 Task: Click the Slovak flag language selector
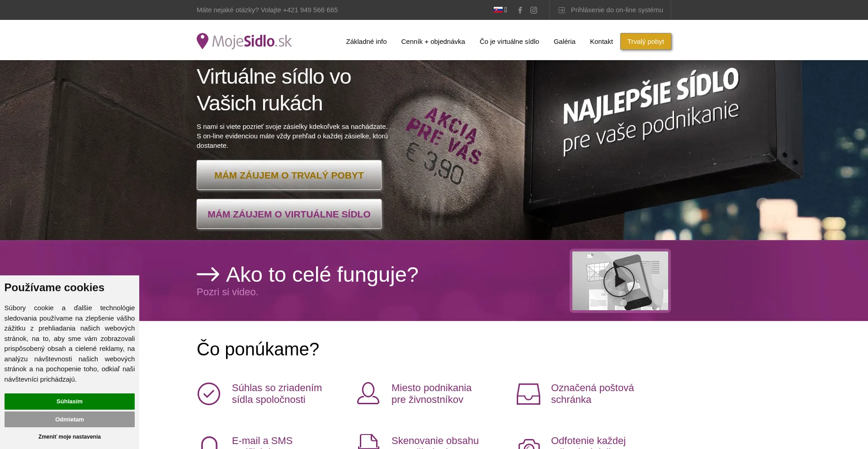498,9
